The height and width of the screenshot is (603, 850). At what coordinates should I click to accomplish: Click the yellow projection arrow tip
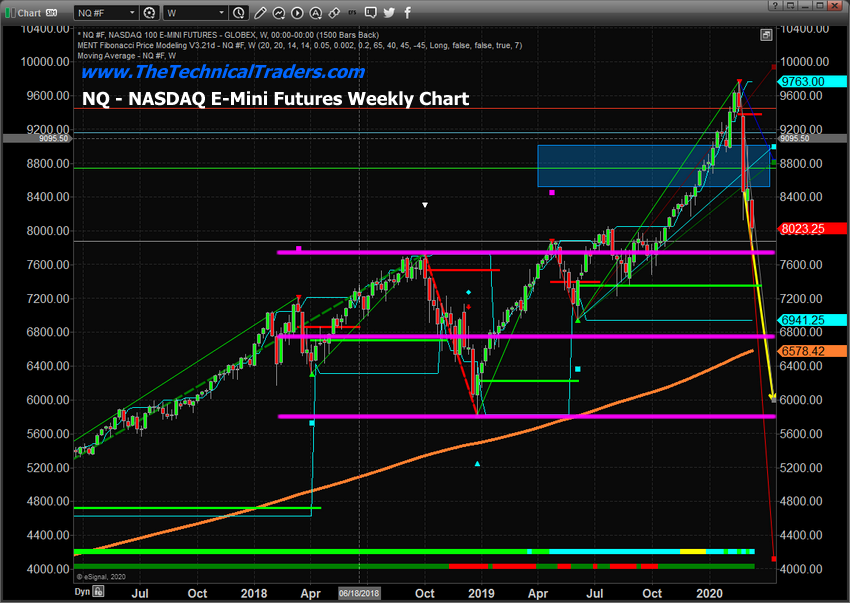coord(772,396)
